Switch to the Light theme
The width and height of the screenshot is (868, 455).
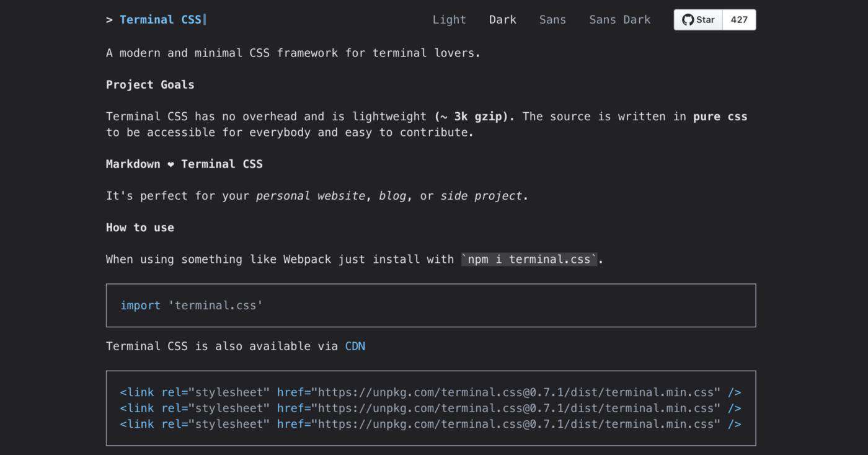(449, 20)
